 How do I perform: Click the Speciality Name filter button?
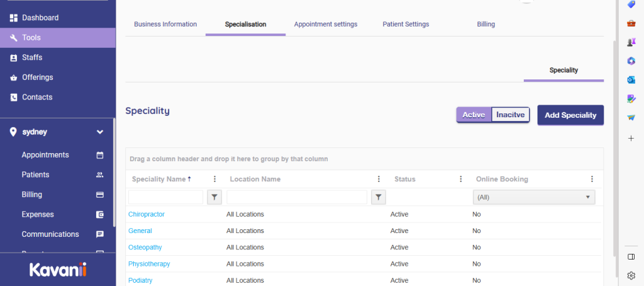point(214,198)
